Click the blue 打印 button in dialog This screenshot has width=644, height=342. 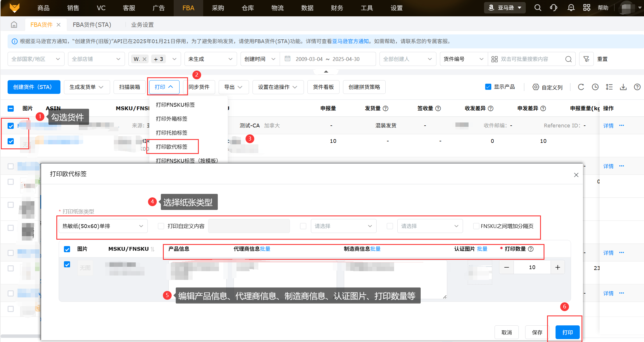click(x=567, y=332)
